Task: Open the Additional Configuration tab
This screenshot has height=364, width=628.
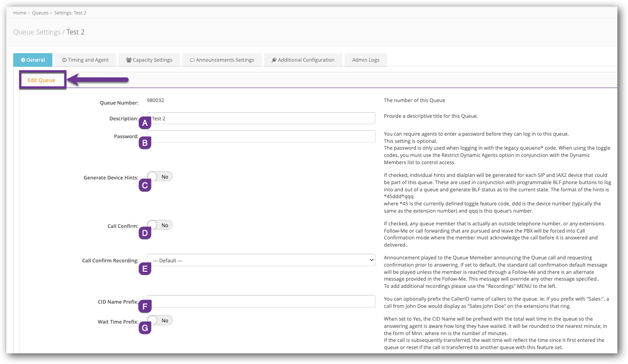Action: 303,60
